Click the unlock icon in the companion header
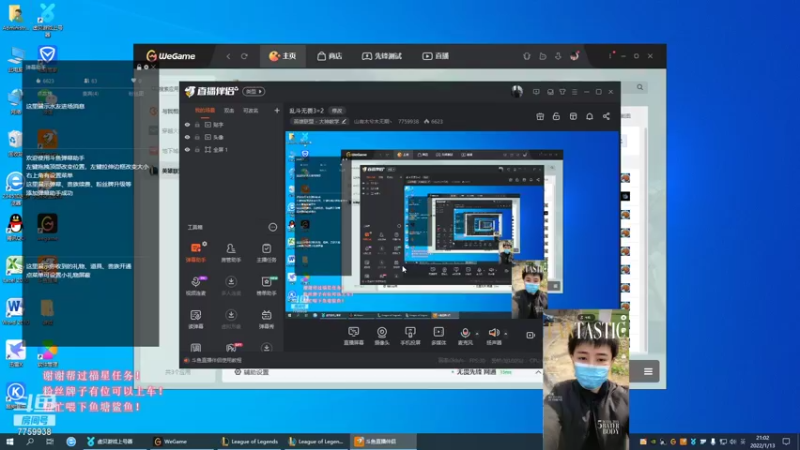Viewport: 800px width, 450px height. (x=556, y=116)
